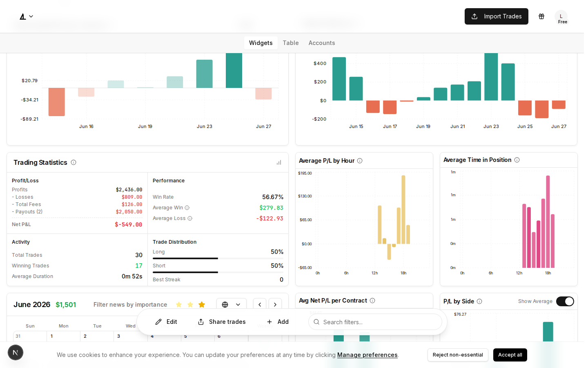Viewport: 588px width, 368px height.
Task: Click the Long distribution progress bar
Action: point(218,258)
